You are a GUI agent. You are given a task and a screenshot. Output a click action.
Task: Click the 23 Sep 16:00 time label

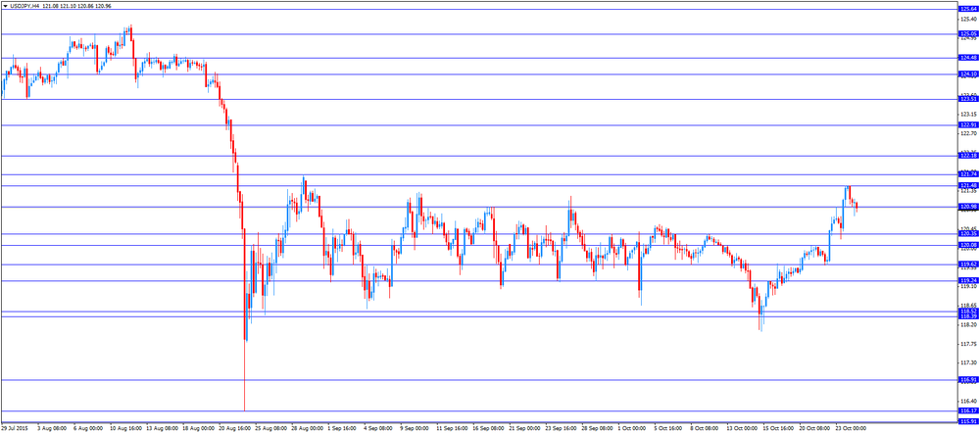[562, 429]
